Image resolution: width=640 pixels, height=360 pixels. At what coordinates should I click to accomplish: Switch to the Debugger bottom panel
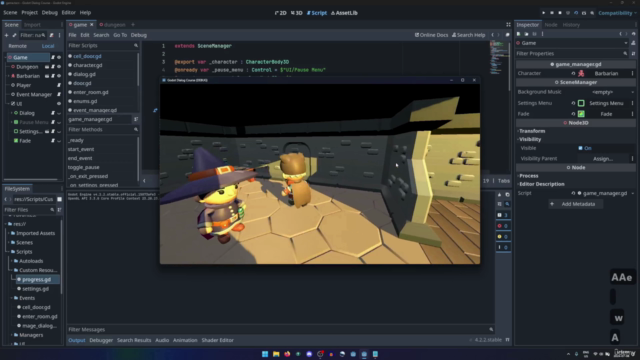click(101, 340)
